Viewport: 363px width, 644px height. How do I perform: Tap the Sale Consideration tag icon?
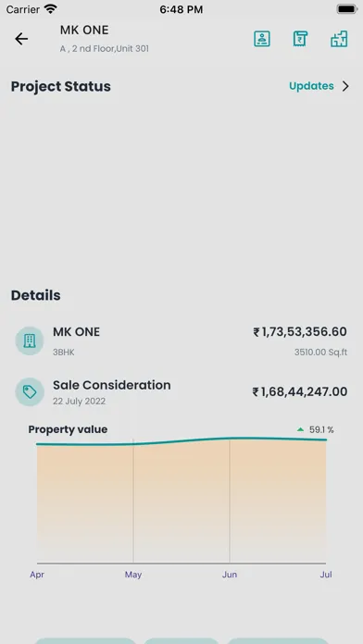click(30, 391)
